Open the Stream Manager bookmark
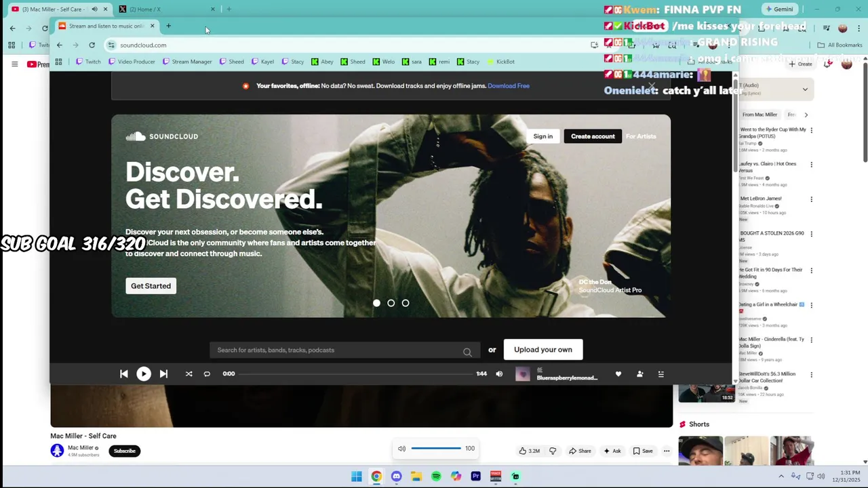The height and width of the screenshot is (488, 868). 186,62
